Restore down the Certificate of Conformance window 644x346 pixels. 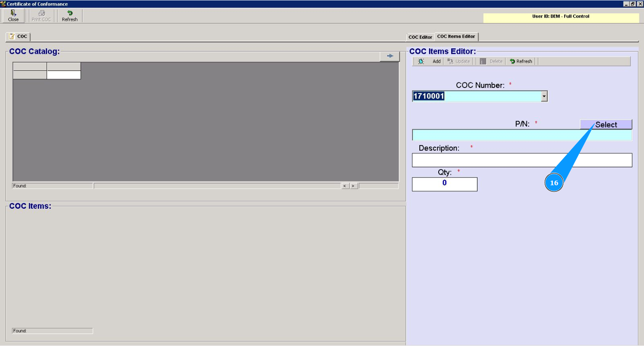(x=632, y=4)
